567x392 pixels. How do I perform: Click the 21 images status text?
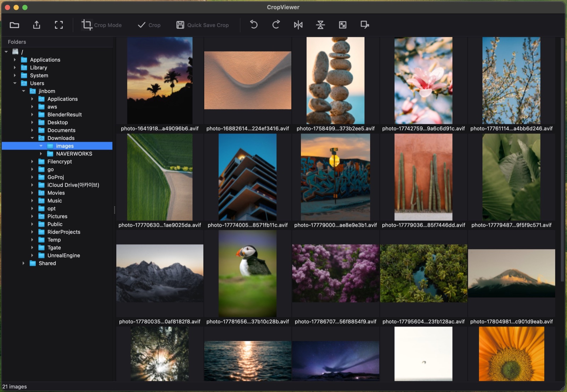[15, 386]
